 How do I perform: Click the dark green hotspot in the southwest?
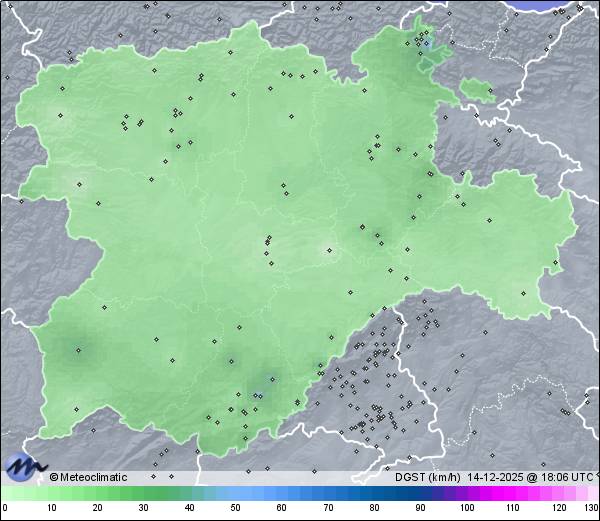pos(78,348)
